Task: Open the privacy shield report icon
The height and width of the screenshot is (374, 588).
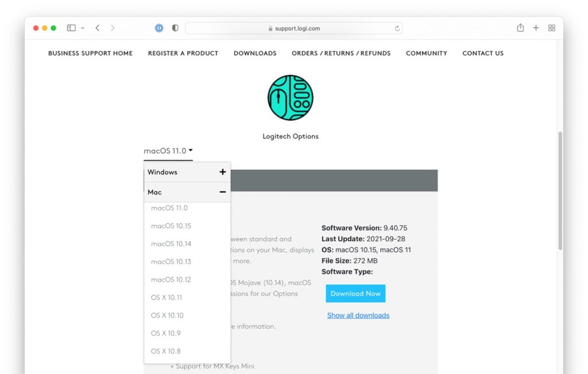Action: click(175, 28)
